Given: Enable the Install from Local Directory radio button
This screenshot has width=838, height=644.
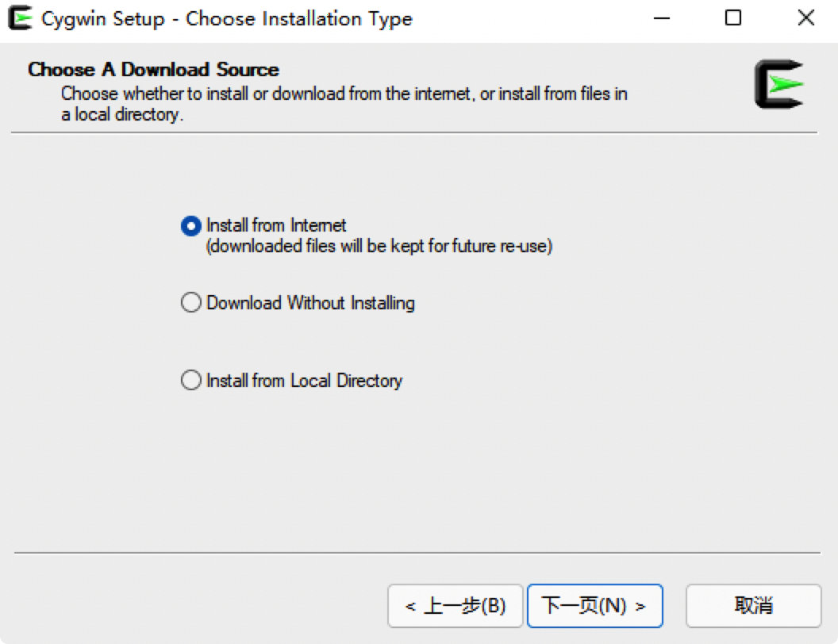Looking at the screenshot, I should coord(190,381).
